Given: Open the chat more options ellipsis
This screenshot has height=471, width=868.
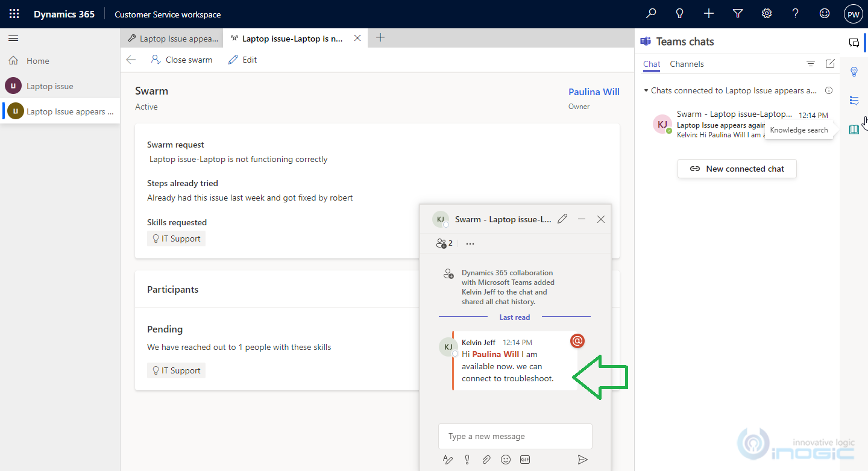Looking at the screenshot, I should click(x=470, y=244).
